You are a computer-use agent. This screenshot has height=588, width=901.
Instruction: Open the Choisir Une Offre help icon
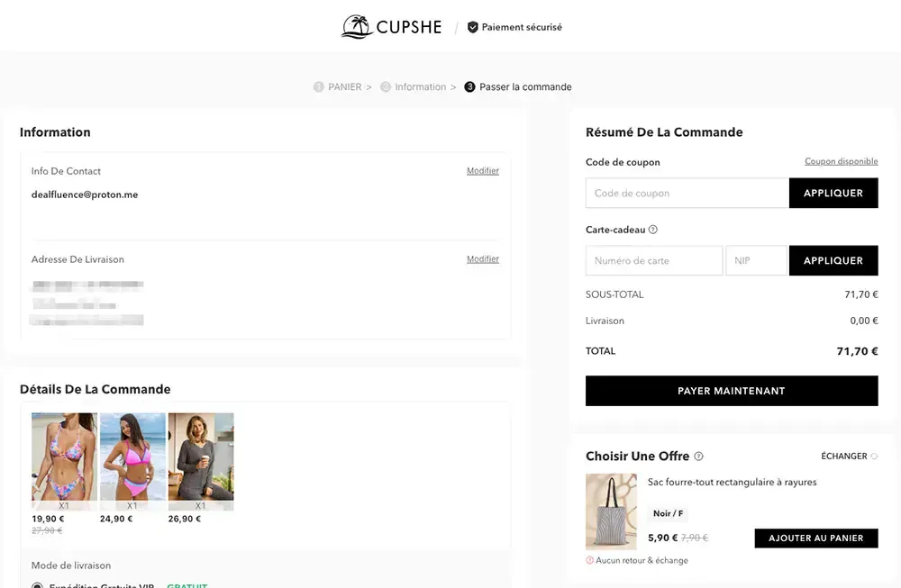(699, 457)
